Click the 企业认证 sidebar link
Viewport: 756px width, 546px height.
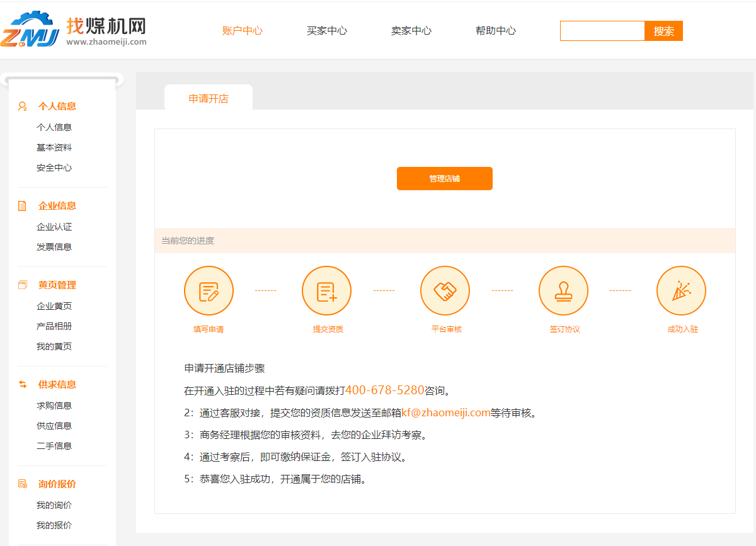54,226
